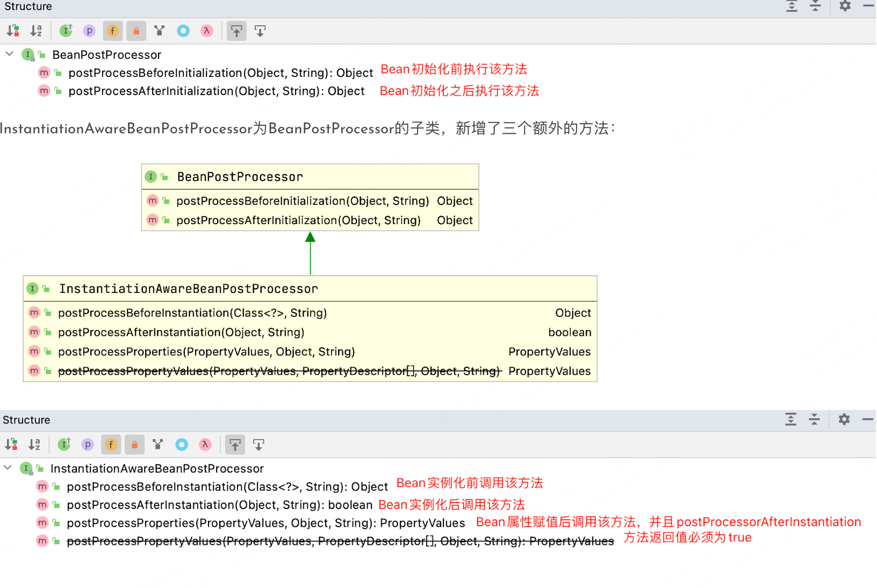The width and height of the screenshot is (877, 588).
Task: Select postProcessAfterInstantiation method in Structure tree
Action: point(219,505)
